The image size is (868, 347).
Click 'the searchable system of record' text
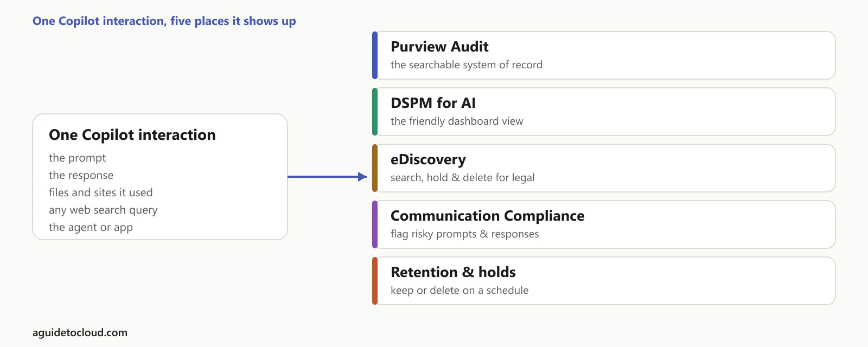467,65
